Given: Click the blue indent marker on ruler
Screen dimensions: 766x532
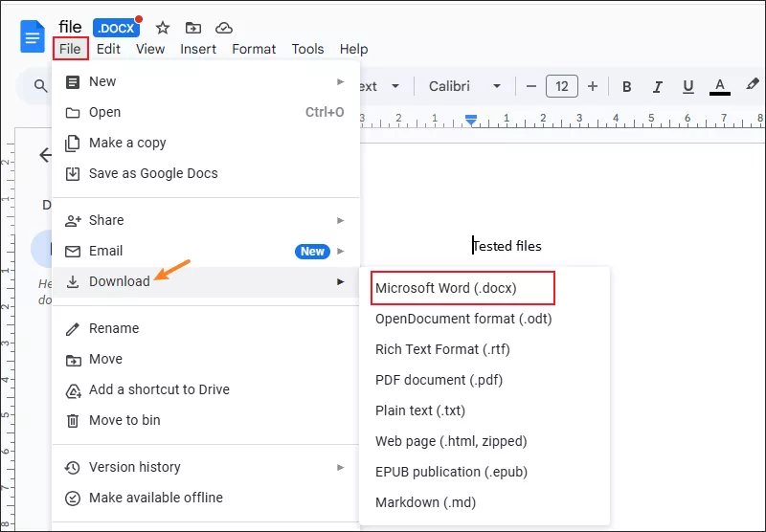Looking at the screenshot, I should [471, 120].
